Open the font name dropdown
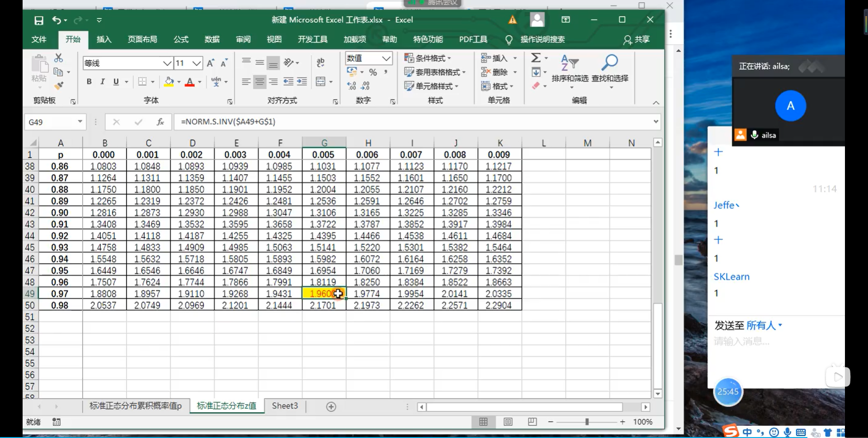The width and height of the screenshot is (868, 438). (167, 63)
